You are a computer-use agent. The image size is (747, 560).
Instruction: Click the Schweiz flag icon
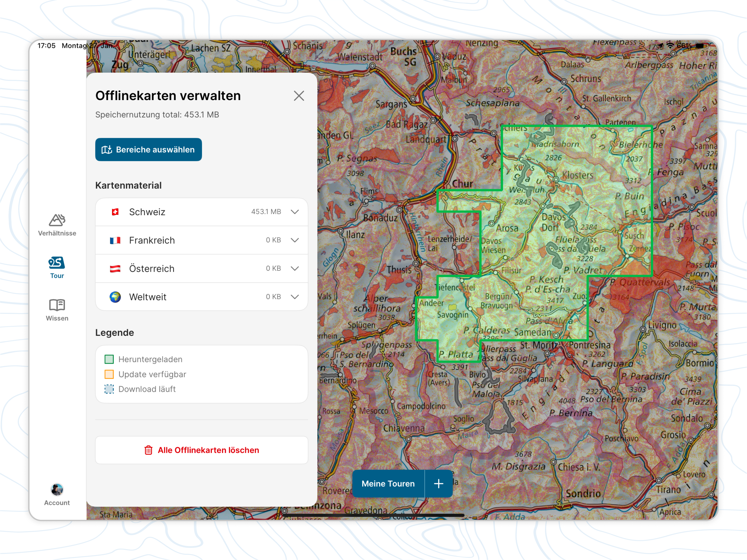pos(115,212)
